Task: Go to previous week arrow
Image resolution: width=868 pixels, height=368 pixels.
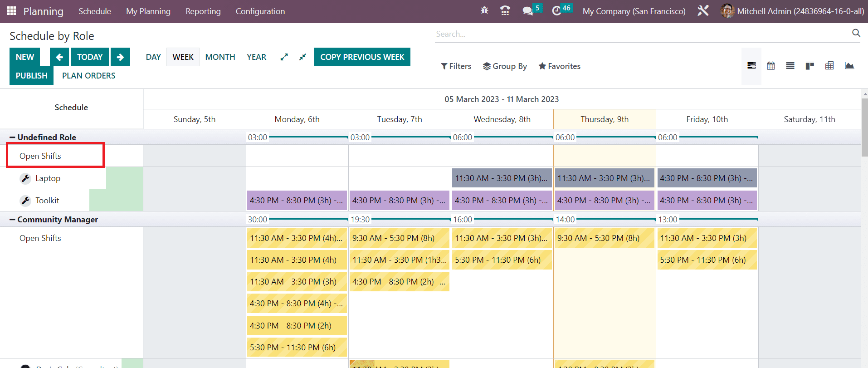Action: pos(59,57)
